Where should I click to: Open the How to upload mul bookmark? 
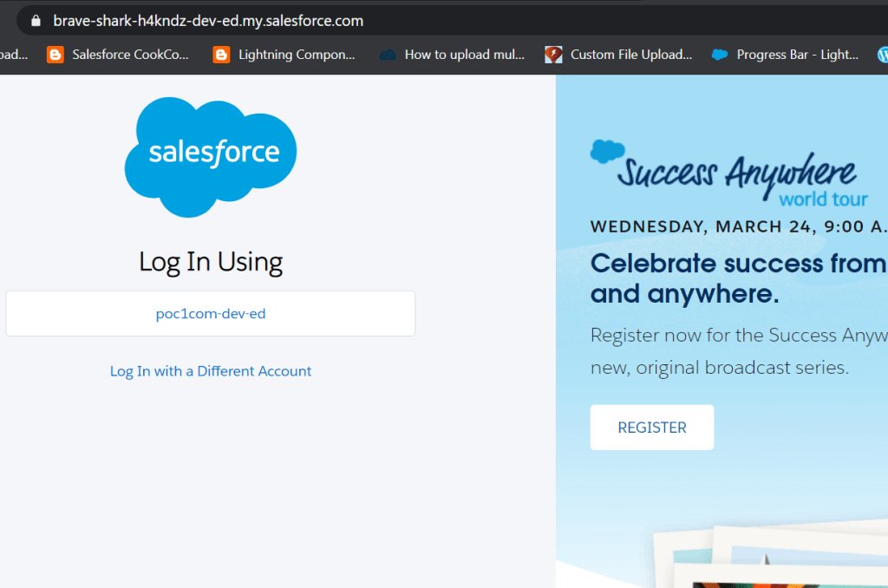pos(464,55)
